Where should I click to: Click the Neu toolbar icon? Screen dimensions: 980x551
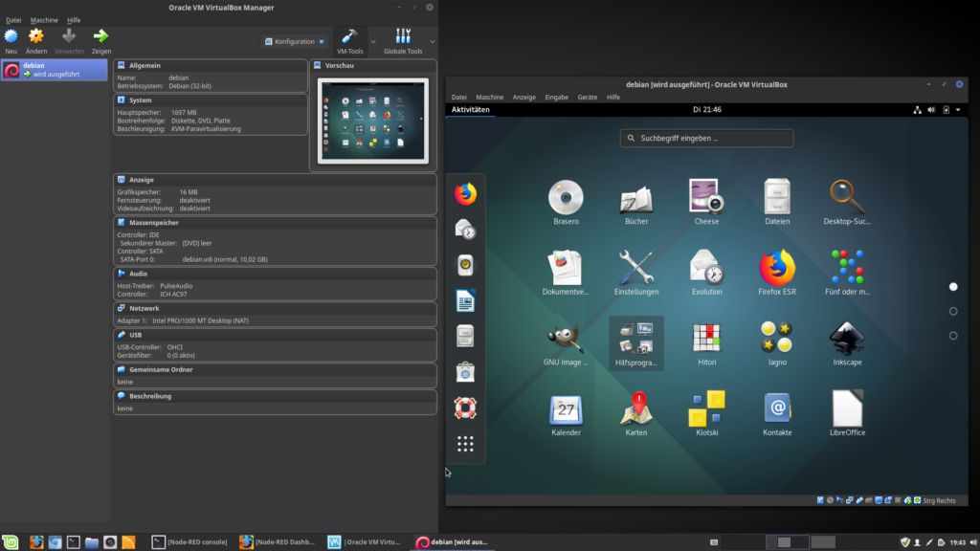coord(11,36)
